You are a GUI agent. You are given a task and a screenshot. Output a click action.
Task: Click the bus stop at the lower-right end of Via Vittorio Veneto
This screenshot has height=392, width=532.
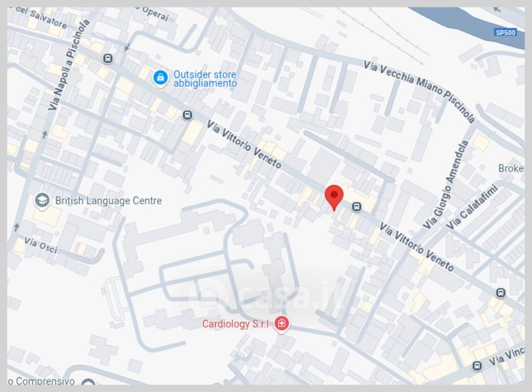click(x=501, y=292)
